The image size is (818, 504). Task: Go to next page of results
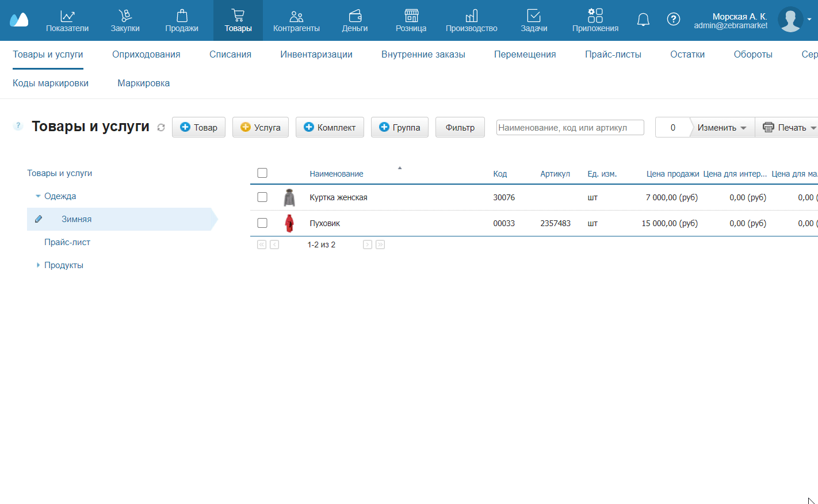(368, 245)
